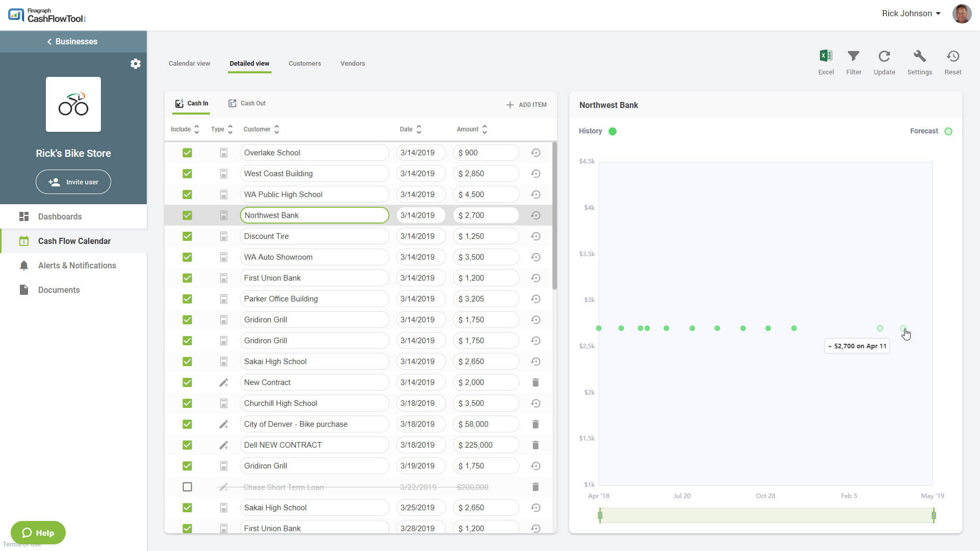
Task: Select the Cash In tab
Action: click(192, 103)
